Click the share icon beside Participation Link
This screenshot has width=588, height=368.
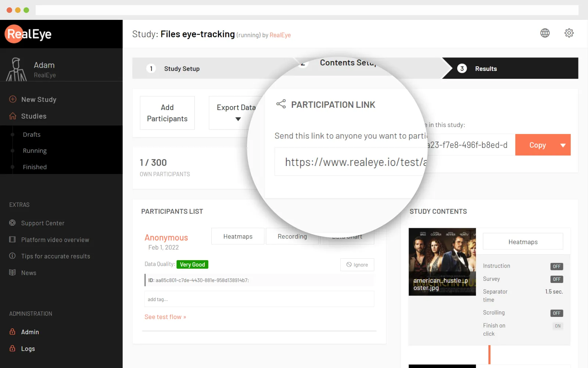(281, 104)
